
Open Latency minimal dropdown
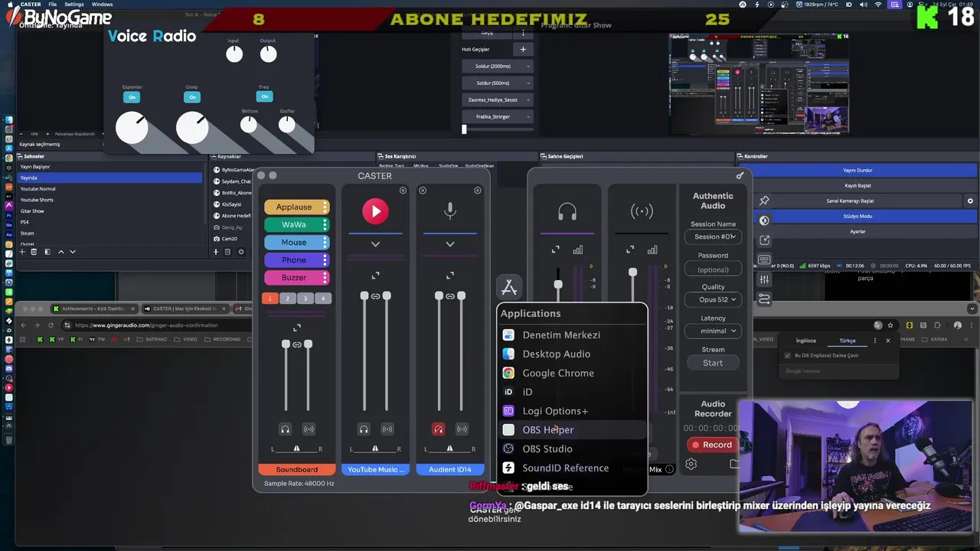(x=713, y=331)
